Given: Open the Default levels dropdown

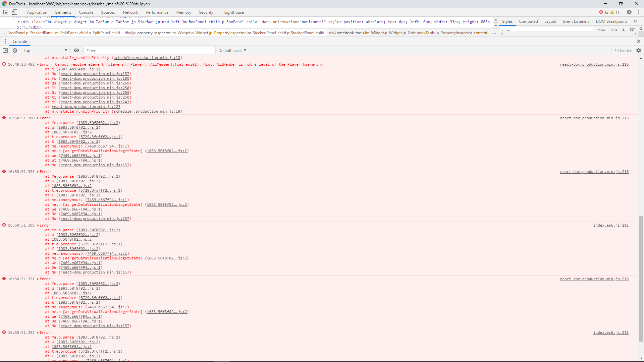Looking at the screenshot, I should click(x=232, y=51).
